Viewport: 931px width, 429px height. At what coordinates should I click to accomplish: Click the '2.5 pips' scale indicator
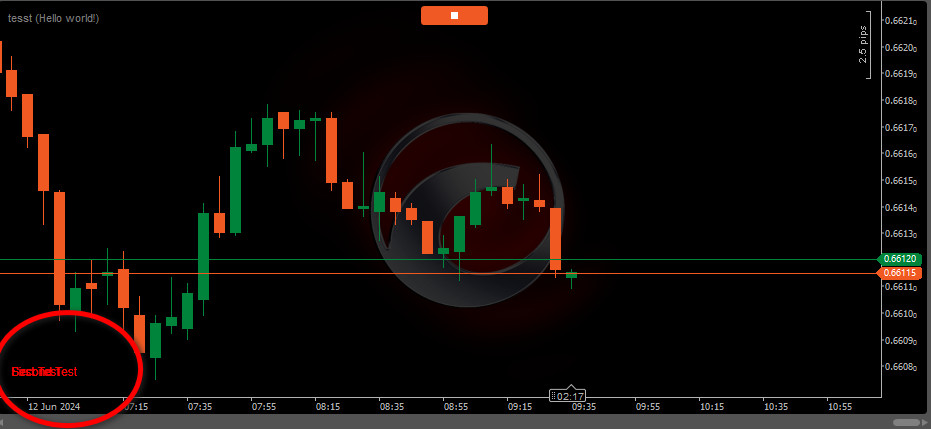tap(863, 45)
